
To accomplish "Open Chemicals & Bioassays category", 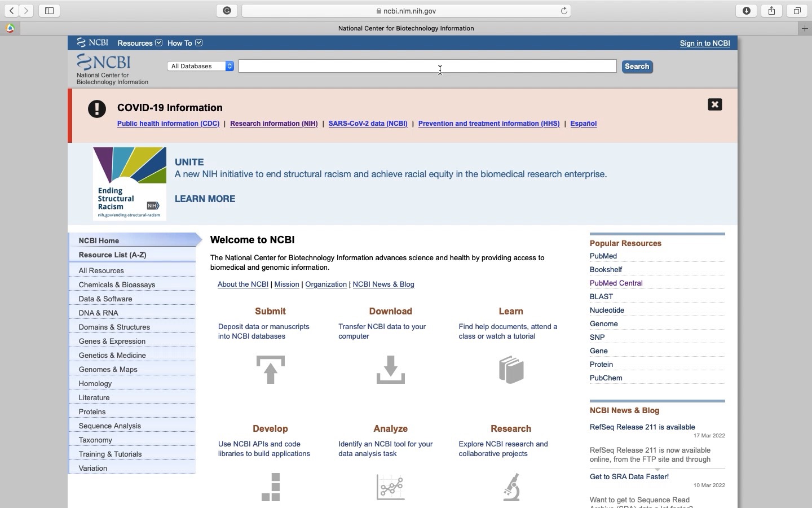I will click(x=133, y=284).
